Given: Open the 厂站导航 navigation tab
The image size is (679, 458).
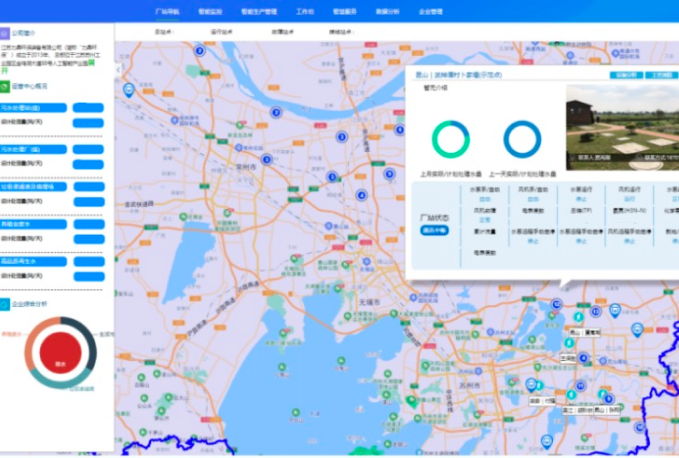Looking at the screenshot, I should (167, 11).
